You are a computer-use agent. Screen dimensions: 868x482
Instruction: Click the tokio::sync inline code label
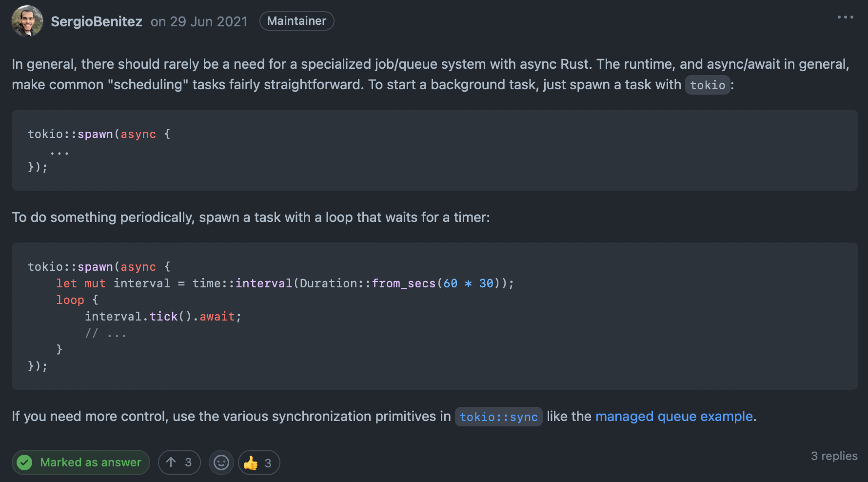(x=498, y=417)
